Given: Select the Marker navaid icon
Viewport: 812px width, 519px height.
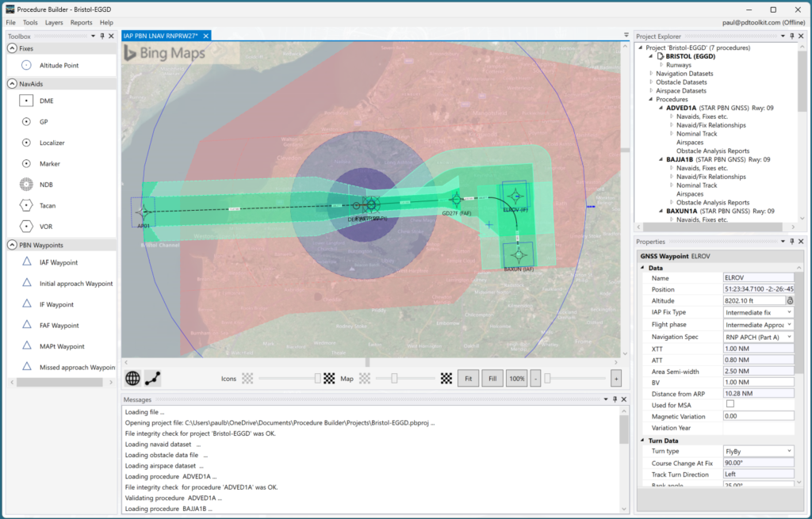Looking at the screenshot, I should tap(26, 163).
